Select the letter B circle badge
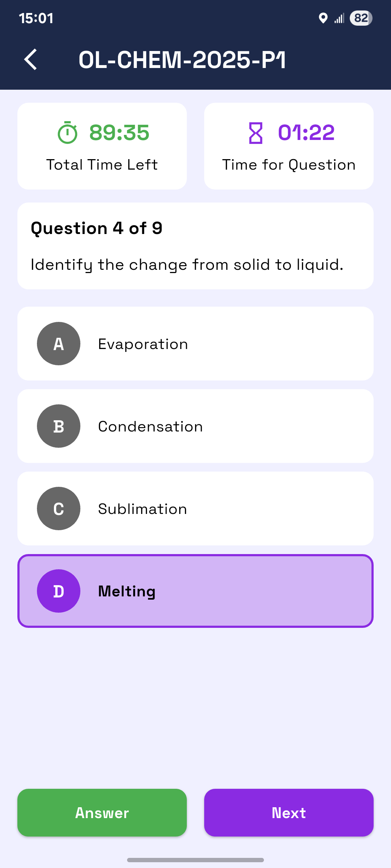This screenshot has width=391, height=868. [x=59, y=426]
